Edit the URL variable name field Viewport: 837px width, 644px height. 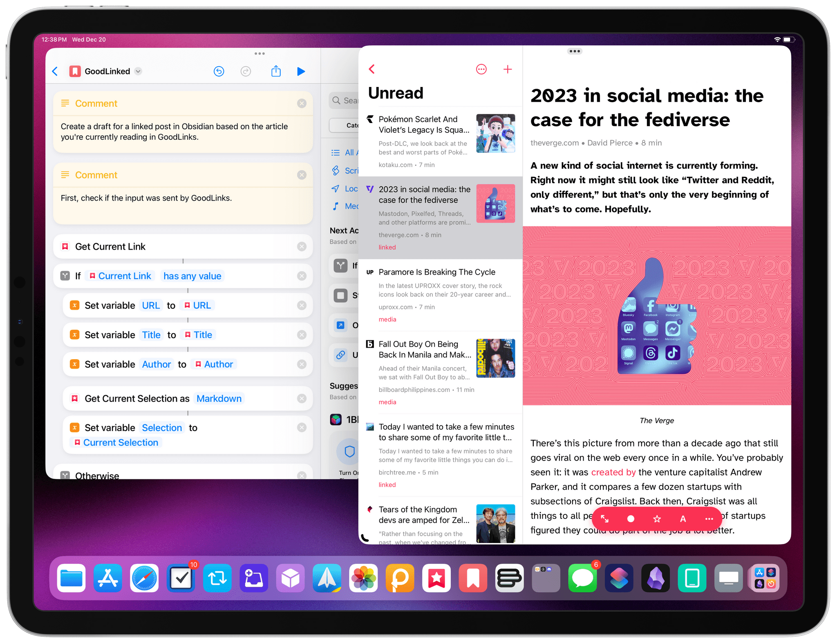[151, 305]
